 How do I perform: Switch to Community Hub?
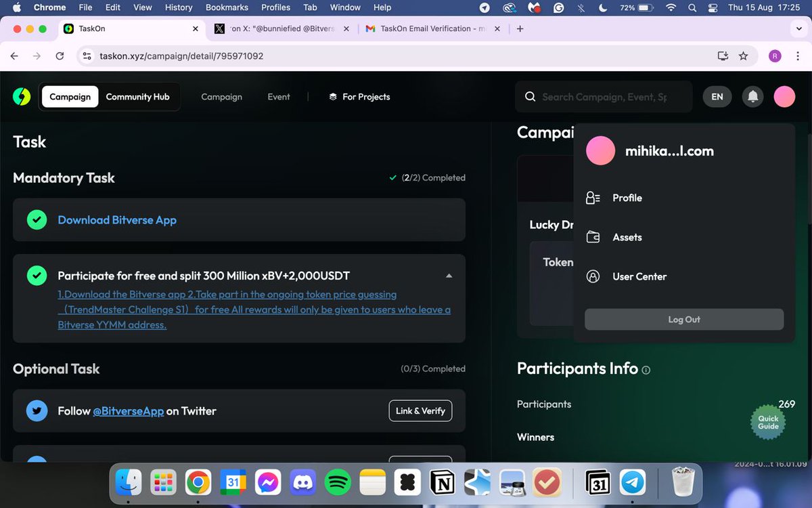coord(138,97)
